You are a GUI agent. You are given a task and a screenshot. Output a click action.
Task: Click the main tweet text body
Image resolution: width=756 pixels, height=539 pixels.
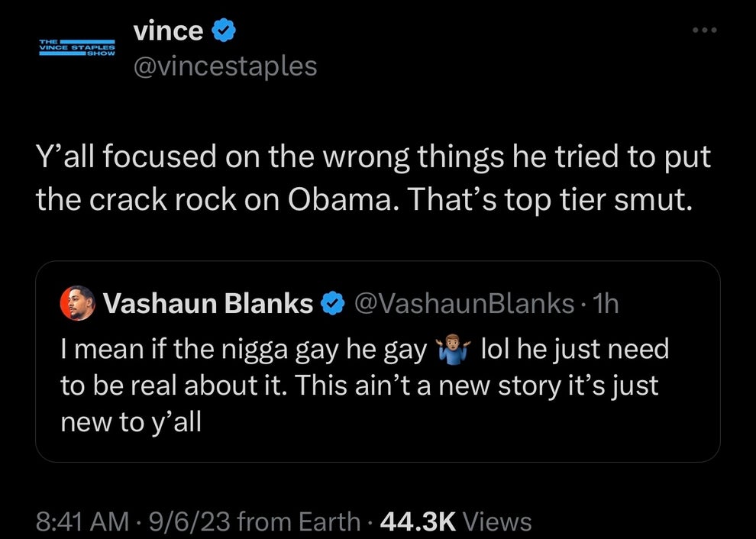tap(373, 177)
